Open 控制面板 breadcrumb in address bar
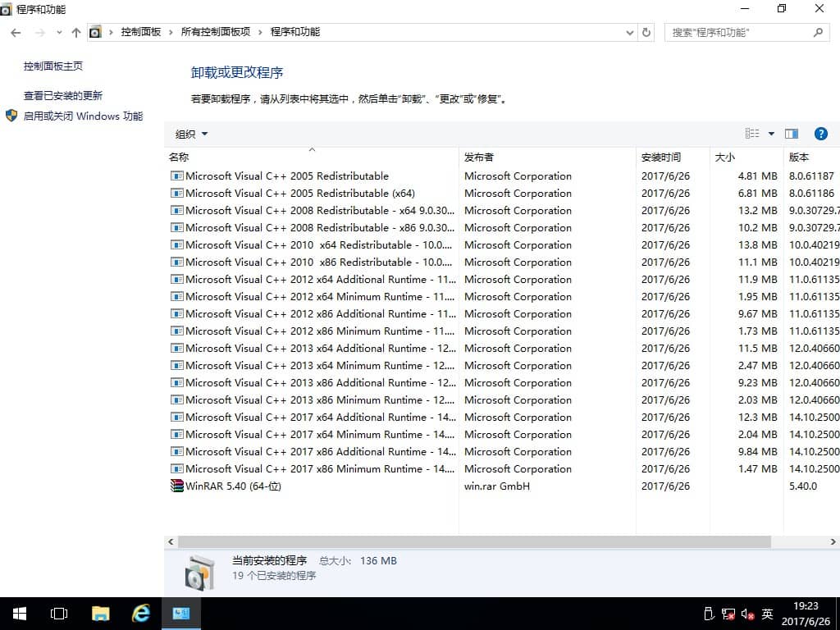The height and width of the screenshot is (630, 840). point(141,32)
